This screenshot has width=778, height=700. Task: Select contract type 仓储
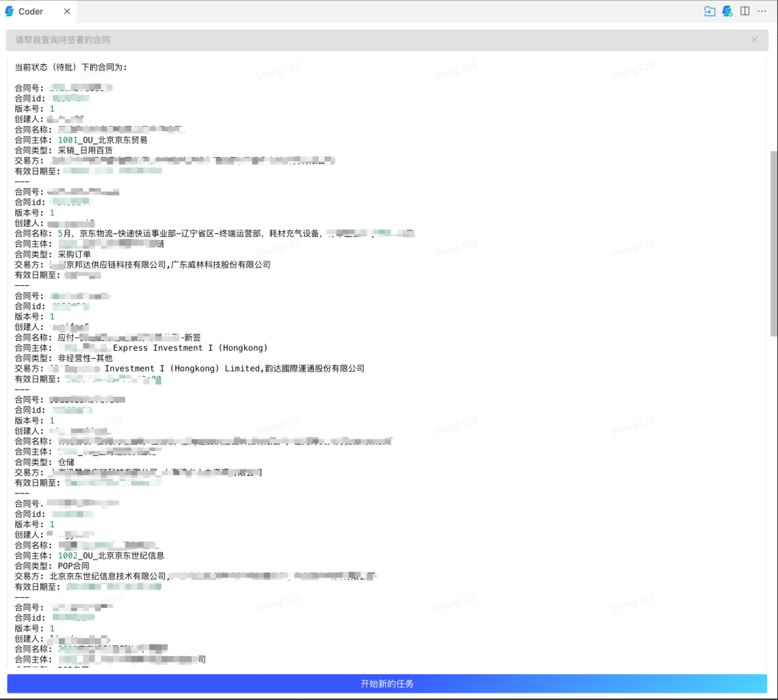[x=66, y=462]
